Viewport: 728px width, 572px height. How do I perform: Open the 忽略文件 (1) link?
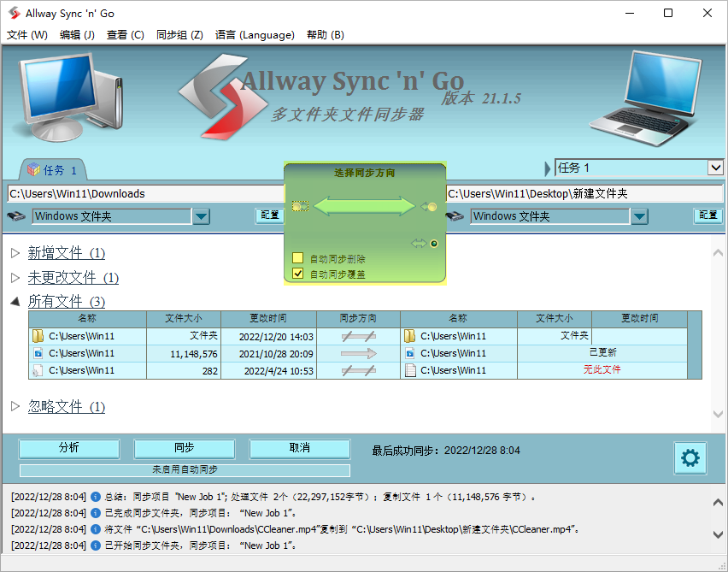[67, 407]
